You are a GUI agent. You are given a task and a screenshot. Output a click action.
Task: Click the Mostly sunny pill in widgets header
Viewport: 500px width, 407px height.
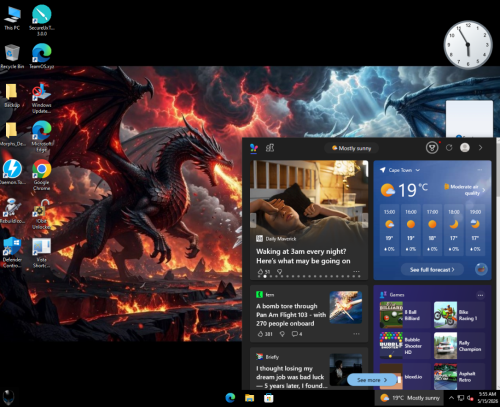(352, 148)
